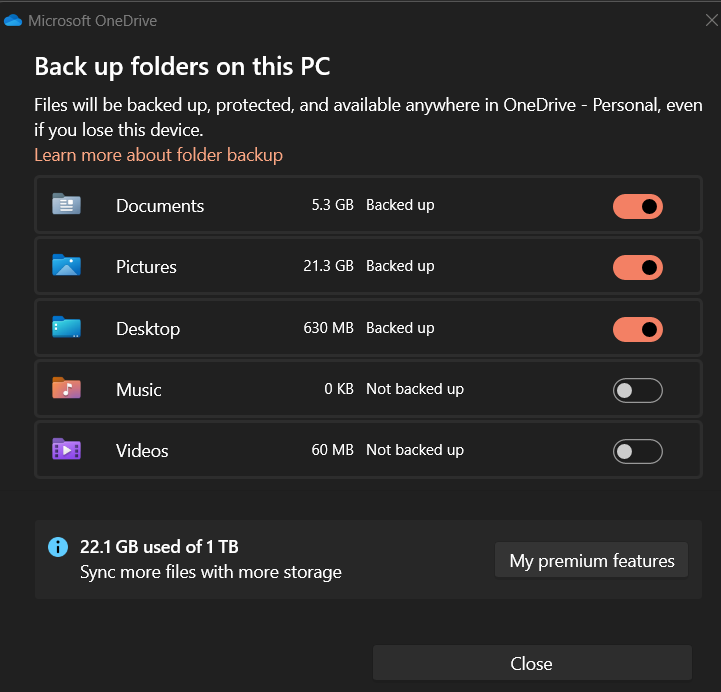Screen dimensions: 721x692
Task: Click the Documents folder icon
Action: tap(66, 204)
